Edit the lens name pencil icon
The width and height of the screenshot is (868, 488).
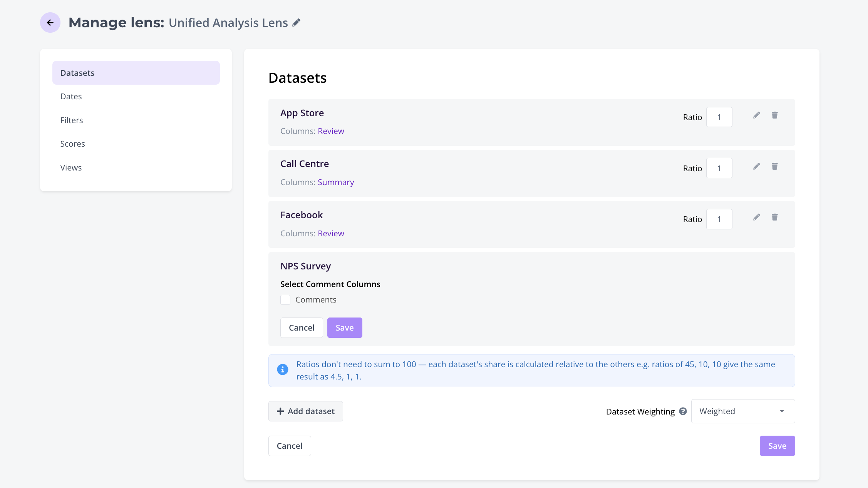pyautogui.click(x=296, y=23)
